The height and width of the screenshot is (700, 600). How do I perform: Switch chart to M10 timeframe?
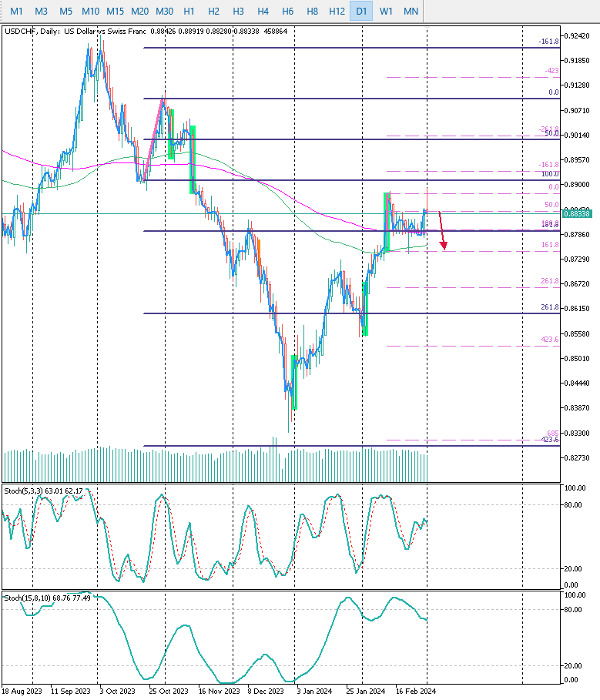91,11
